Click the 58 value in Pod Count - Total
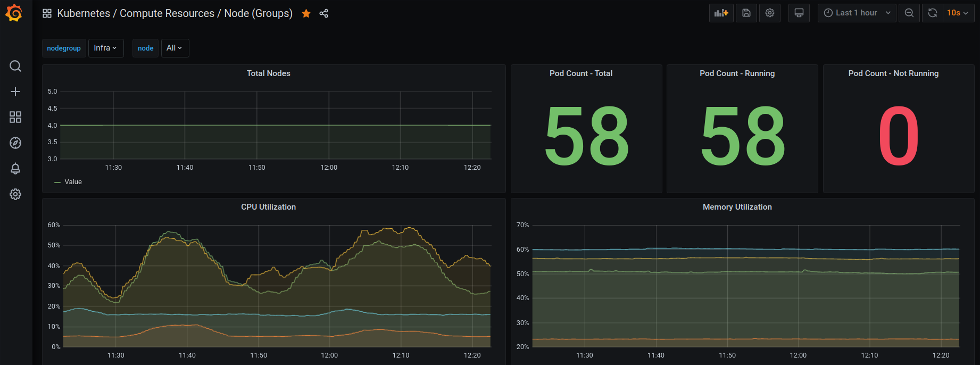This screenshot has height=365, width=980. (587, 136)
